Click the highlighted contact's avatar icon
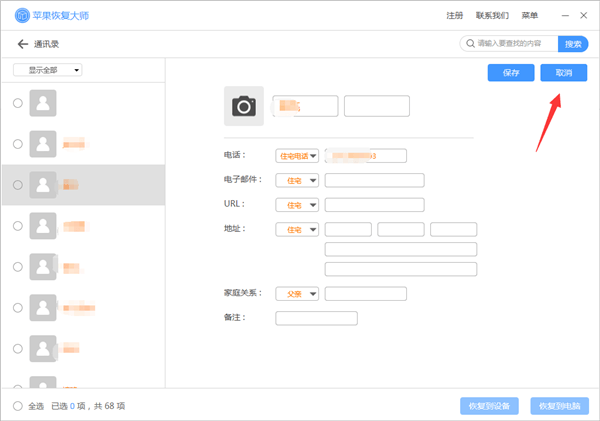Viewport: 600px width, 421px height. 43,185
